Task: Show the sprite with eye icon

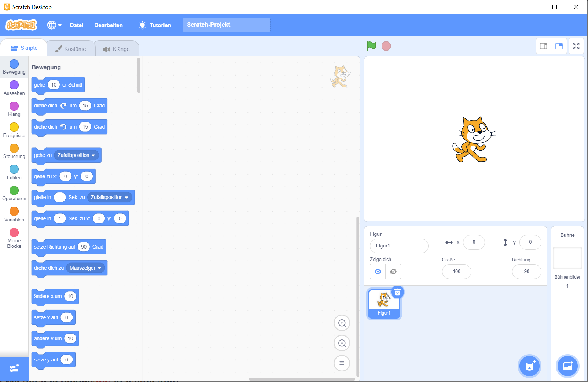Action: tap(378, 272)
